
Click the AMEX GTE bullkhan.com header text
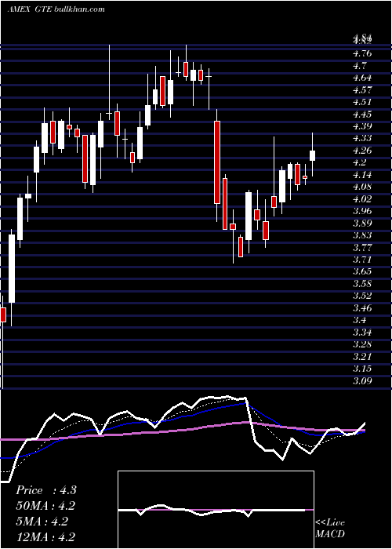(x=56, y=9)
